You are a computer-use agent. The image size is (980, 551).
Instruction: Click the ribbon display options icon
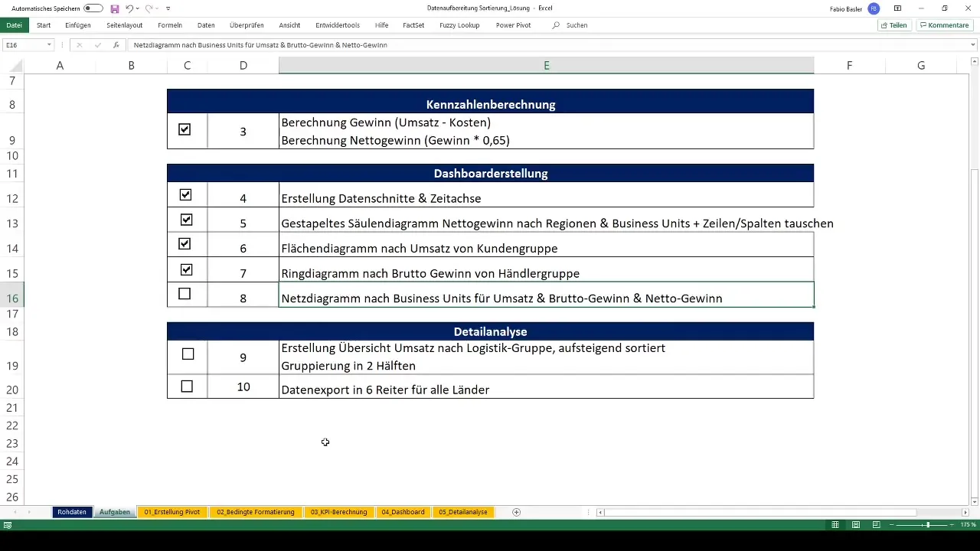tap(897, 8)
